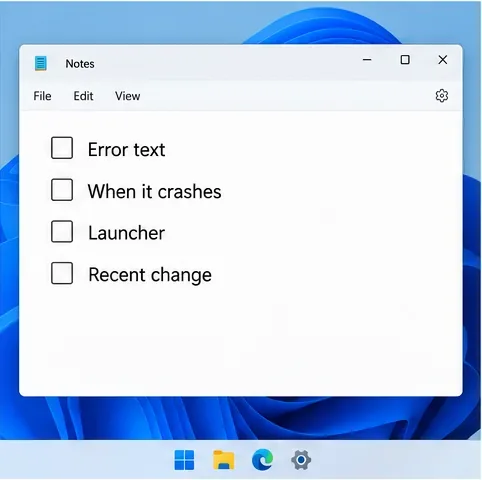Open Microsoft Edge from the taskbar
Screen dimensions: 482x480
262,460
